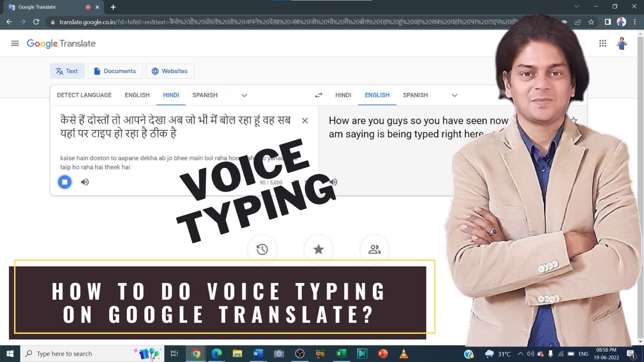Open Chrome's tab search dropdown
Image resolution: width=644 pixels, height=362 pixels.
tap(576, 7)
